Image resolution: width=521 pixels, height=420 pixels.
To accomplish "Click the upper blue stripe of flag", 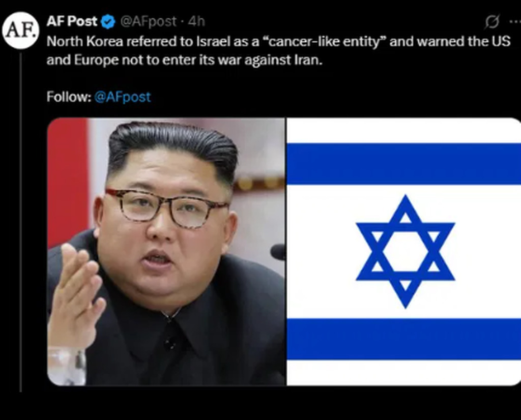I will coord(403,164).
